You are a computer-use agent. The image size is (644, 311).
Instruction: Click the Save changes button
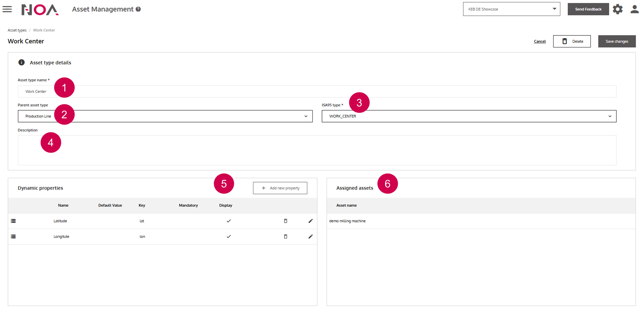coord(617,41)
